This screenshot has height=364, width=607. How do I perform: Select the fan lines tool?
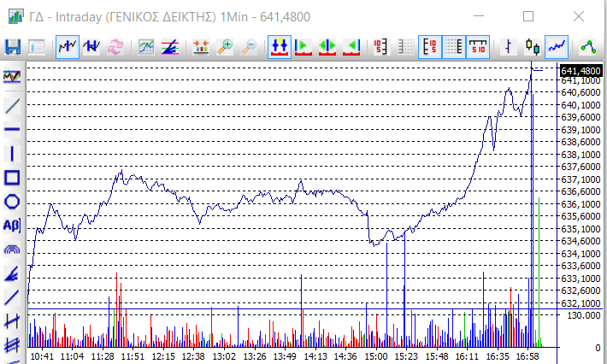[12, 273]
